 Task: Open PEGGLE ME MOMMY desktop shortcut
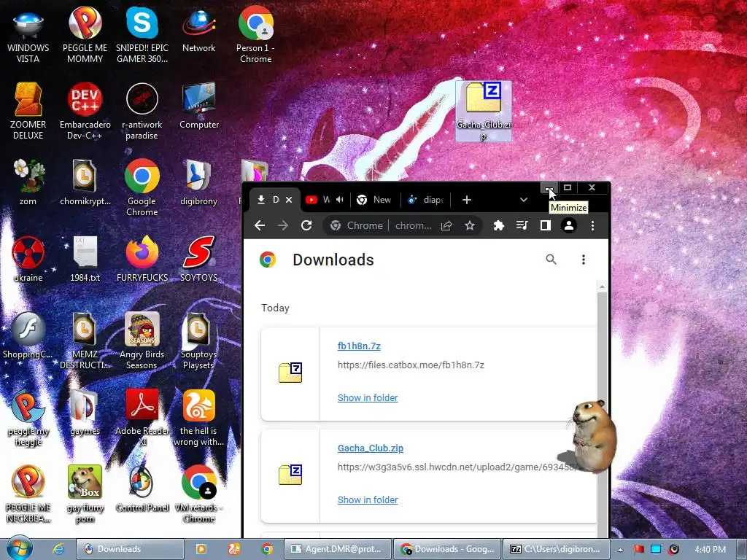click(x=85, y=35)
